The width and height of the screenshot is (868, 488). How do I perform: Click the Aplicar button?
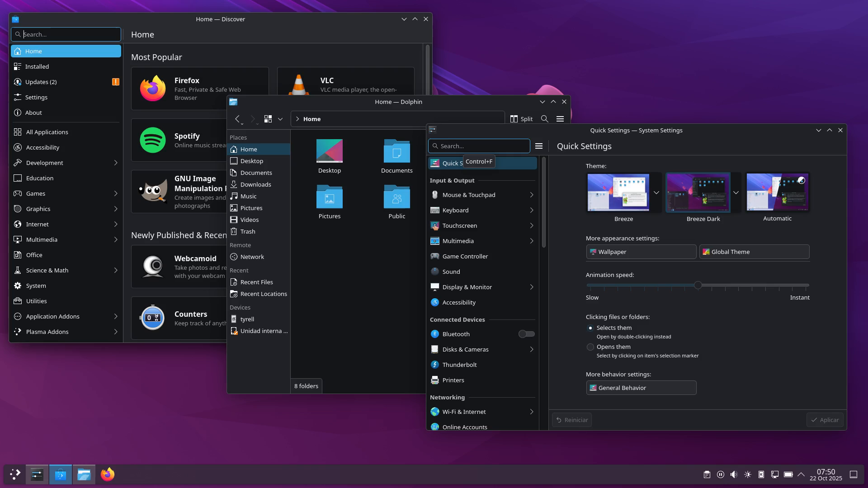[825, 419]
